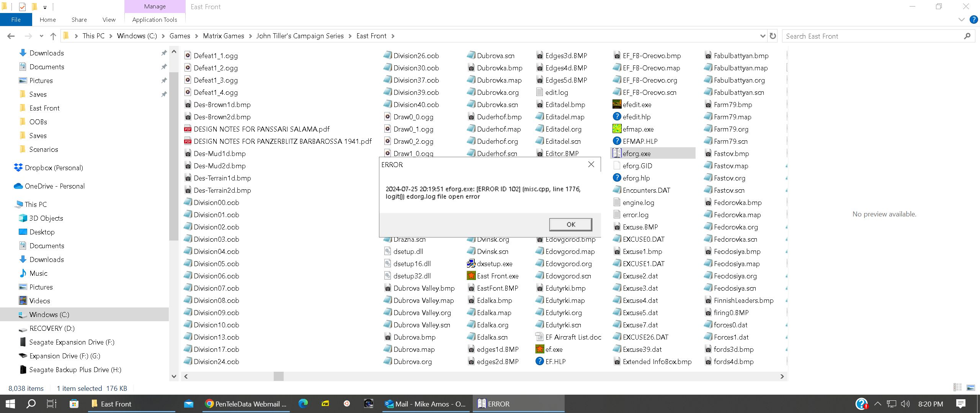This screenshot has width=980, height=413.
Task: Select East Front.exe star icon
Action: pyautogui.click(x=471, y=276)
